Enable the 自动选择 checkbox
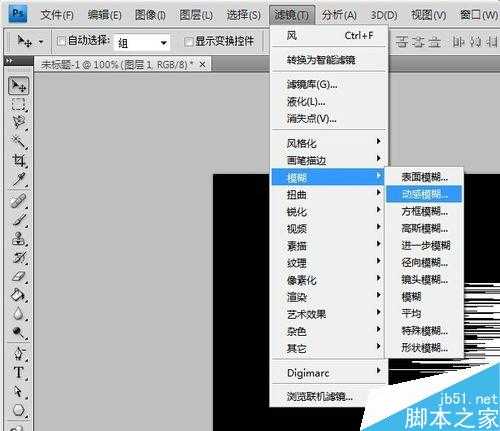The width and height of the screenshot is (500, 431). click(61, 41)
